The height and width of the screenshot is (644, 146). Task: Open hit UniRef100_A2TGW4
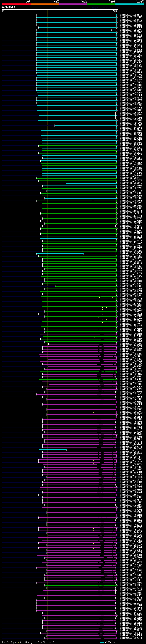click(131, 77)
